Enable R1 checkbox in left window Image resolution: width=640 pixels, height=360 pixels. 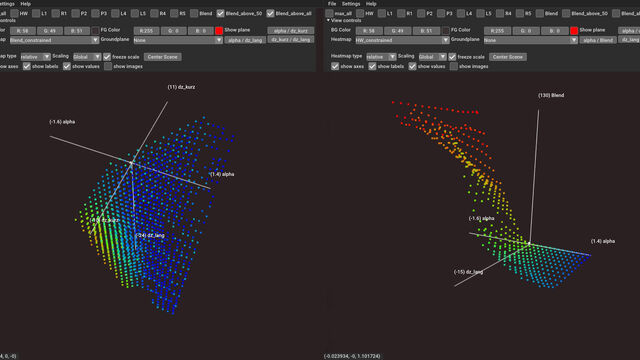tap(56, 13)
